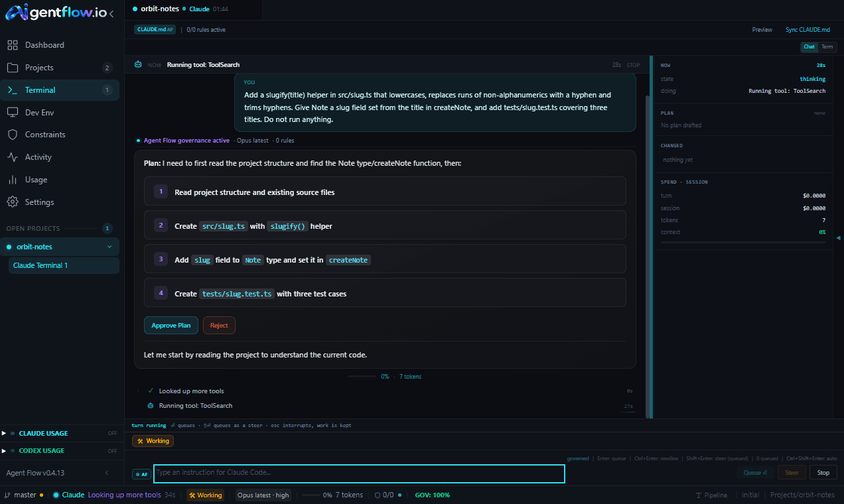The width and height of the screenshot is (844, 504).
Task: Click STOP in the Running tool header
Action: [633, 65]
